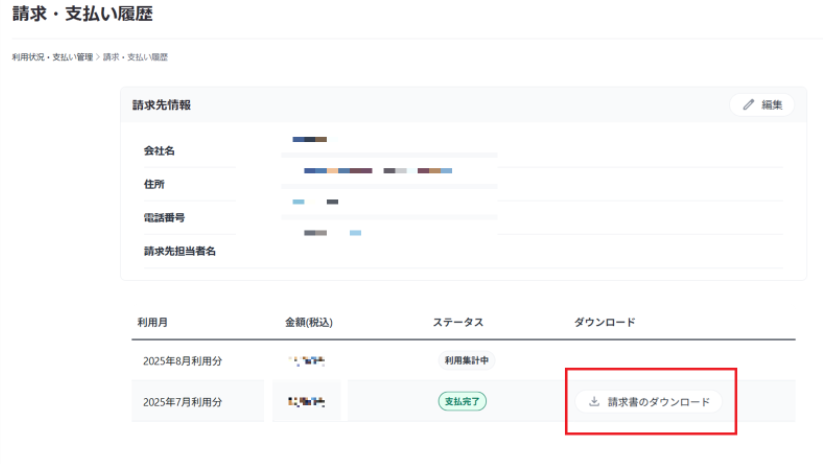This screenshot has width=823, height=464.
Task: Select the 会社名 field label
Action: [159, 151]
